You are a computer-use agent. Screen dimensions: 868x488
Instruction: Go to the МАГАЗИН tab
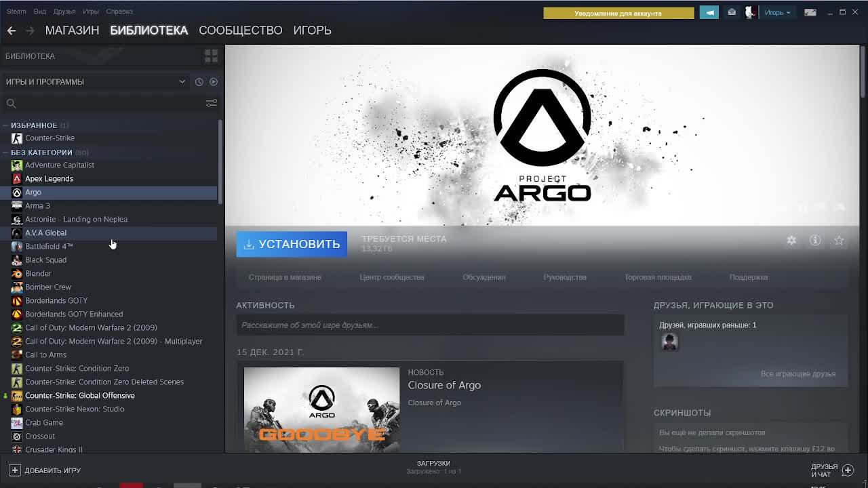tap(72, 30)
